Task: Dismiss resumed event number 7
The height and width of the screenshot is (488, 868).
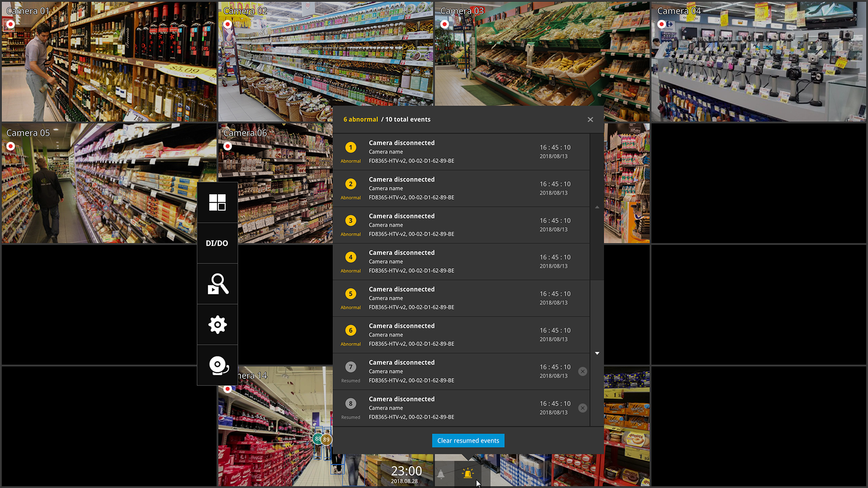Action: (583, 371)
